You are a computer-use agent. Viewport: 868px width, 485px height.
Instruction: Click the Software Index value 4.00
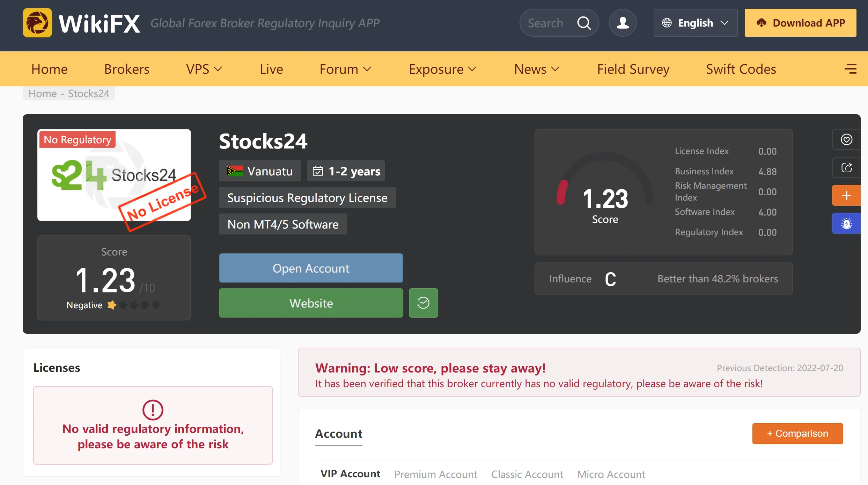[767, 212]
